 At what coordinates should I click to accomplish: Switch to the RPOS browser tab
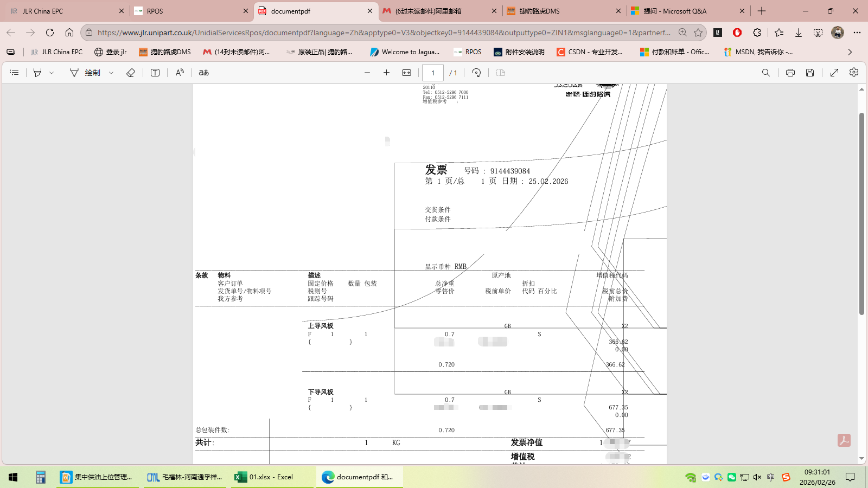190,11
